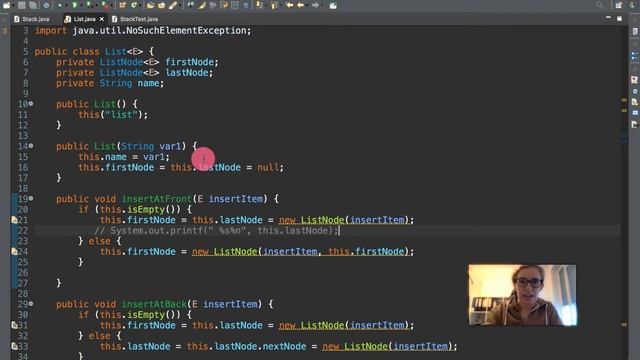Maximize the editor area
Image resolution: width=640 pixels, height=360 pixels.
(619, 19)
